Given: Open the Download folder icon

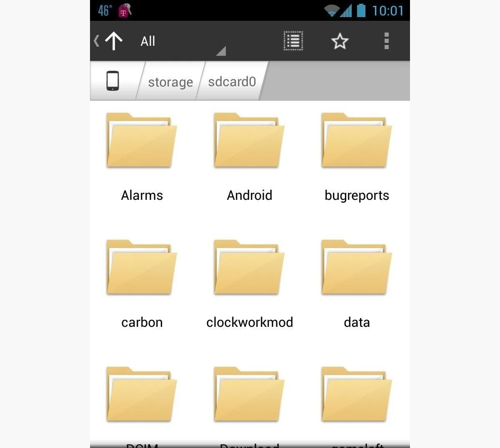Looking at the screenshot, I should 249,394.
